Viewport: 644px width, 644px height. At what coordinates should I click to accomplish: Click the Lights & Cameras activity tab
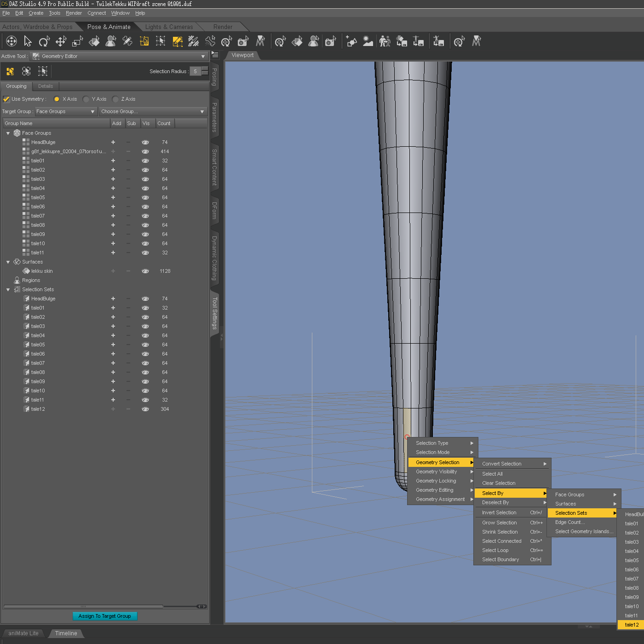coord(169,27)
